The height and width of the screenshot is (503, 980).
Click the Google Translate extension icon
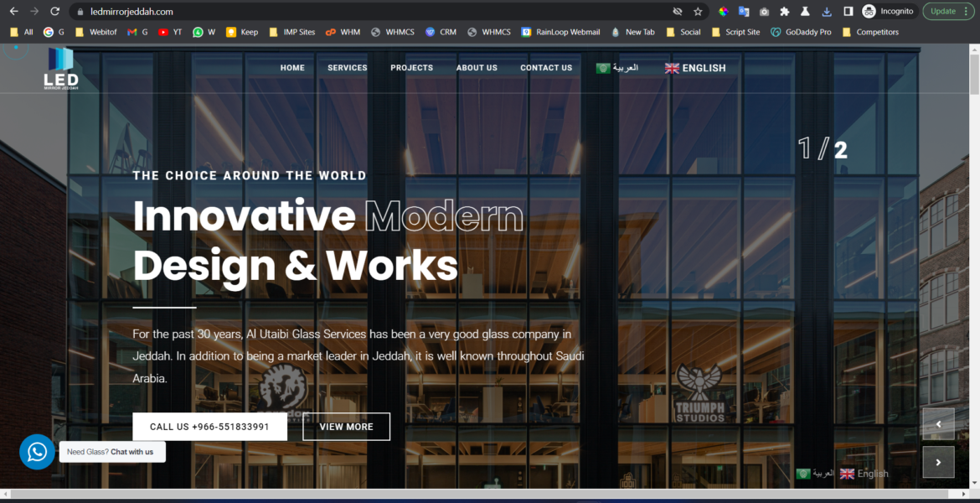click(743, 12)
